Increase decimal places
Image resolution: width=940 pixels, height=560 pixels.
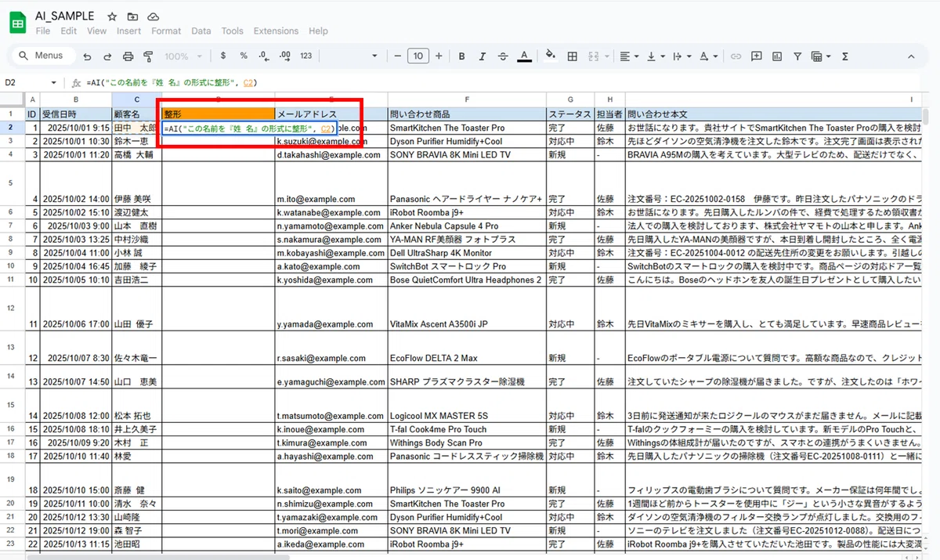pos(285,56)
